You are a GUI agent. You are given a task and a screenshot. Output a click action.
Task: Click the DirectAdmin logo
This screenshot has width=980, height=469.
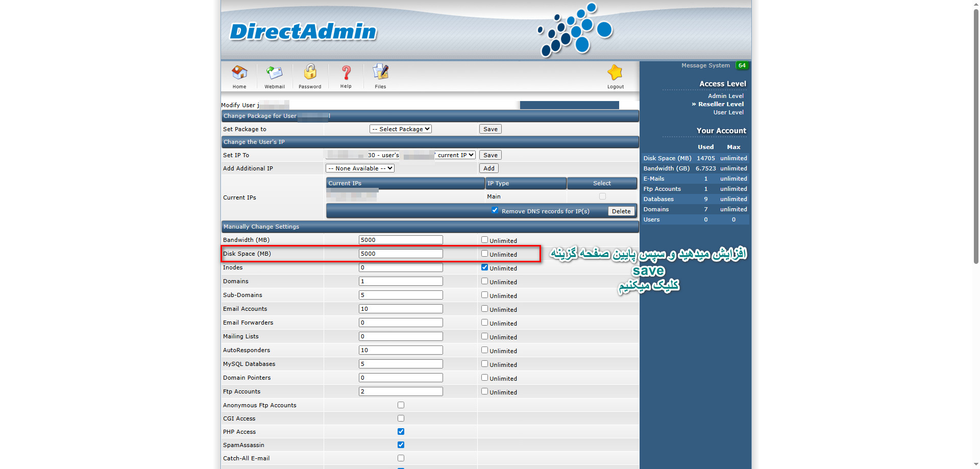[x=303, y=32]
